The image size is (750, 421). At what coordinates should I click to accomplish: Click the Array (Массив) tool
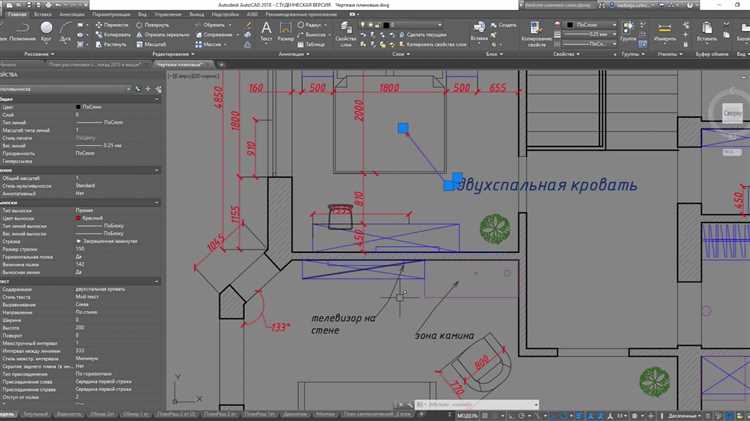tap(208, 44)
